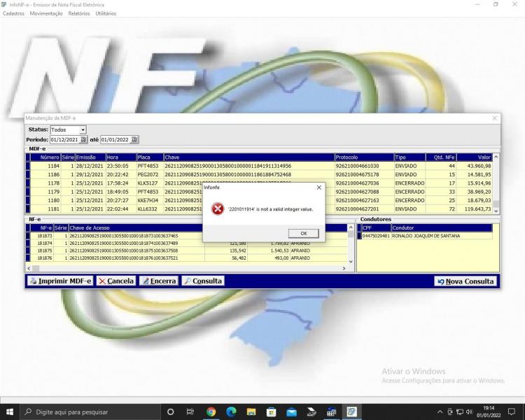Viewport: 525px width, 420px height.
Task: Click the Cancela button
Action: coord(116,281)
